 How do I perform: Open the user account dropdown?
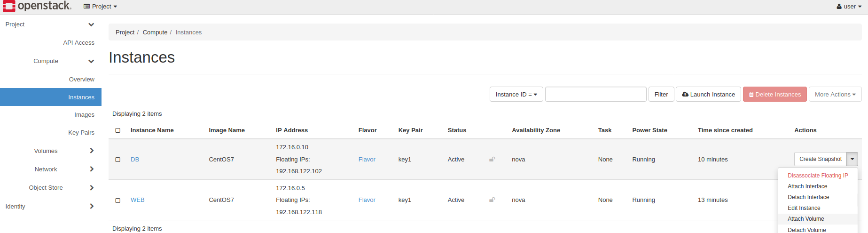[x=849, y=7]
